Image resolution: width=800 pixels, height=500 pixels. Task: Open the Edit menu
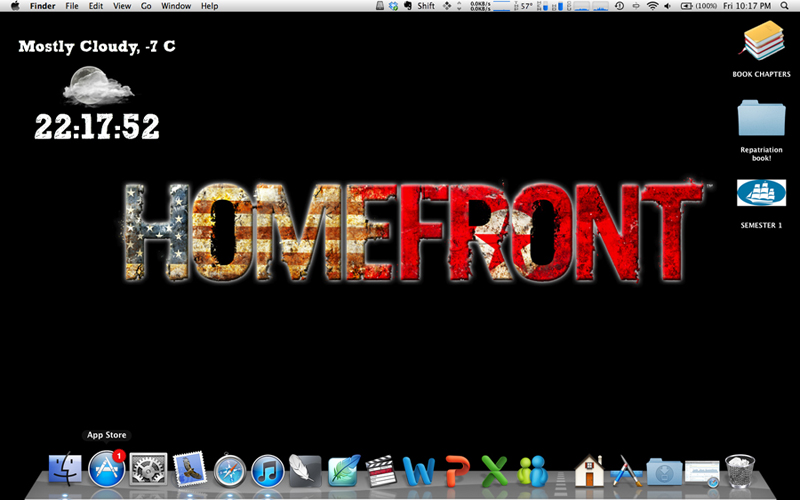click(96, 6)
